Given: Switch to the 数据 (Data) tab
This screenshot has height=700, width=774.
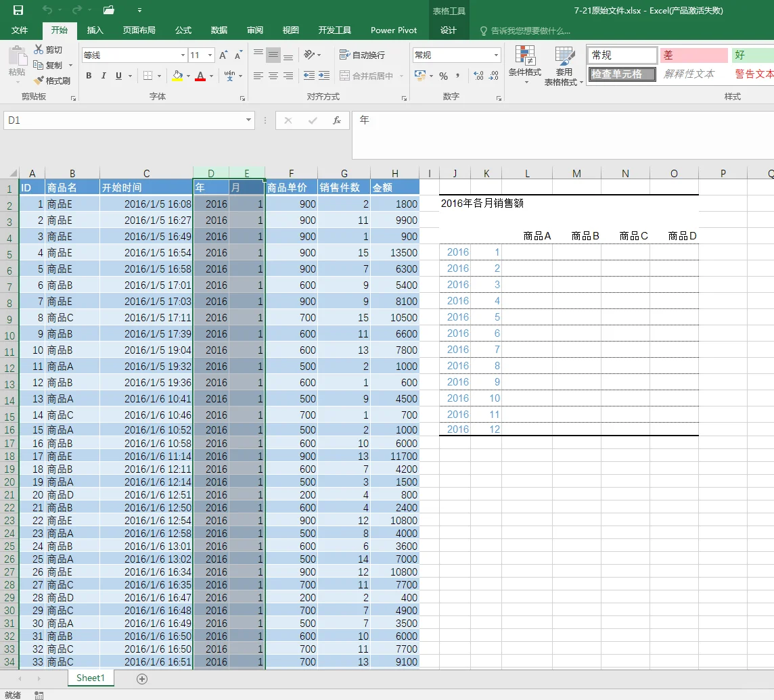Looking at the screenshot, I should (x=219, y=30).
